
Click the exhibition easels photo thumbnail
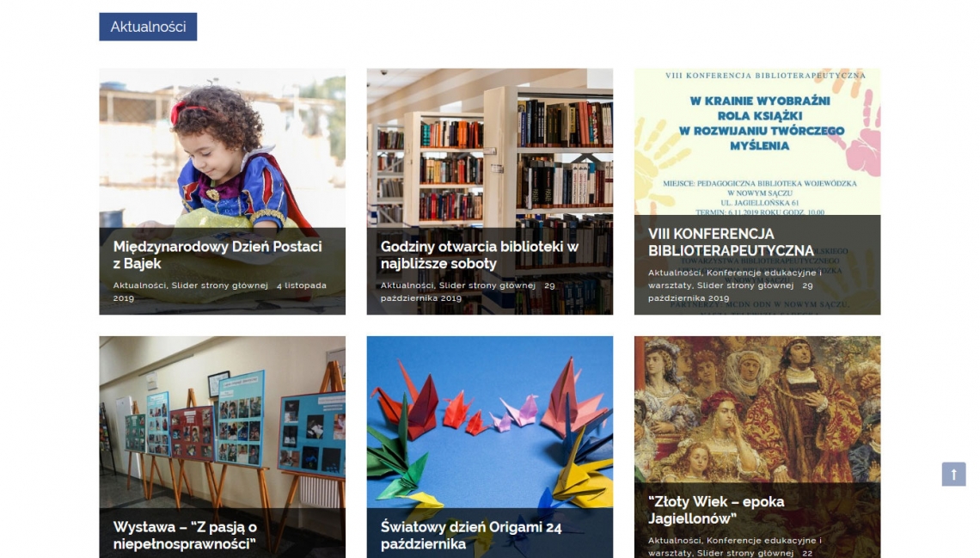(222, 422)
